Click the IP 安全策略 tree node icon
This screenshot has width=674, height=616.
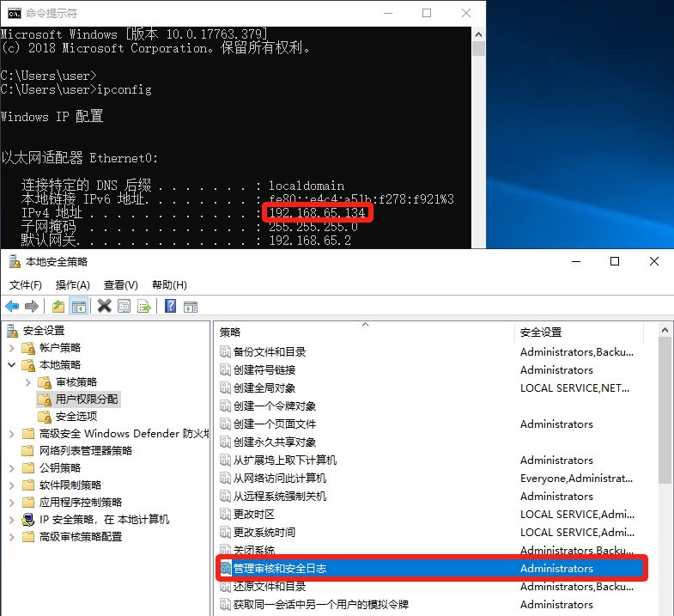28,520
